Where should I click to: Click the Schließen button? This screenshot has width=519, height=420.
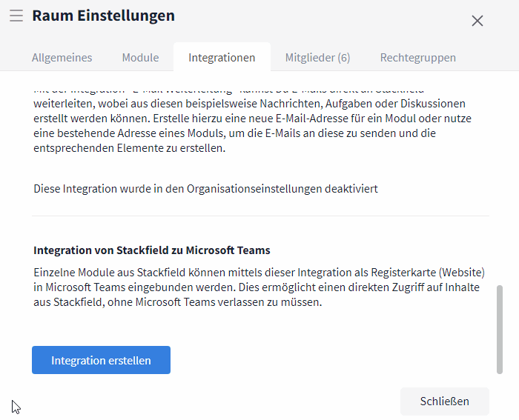(x=445, y=401)
